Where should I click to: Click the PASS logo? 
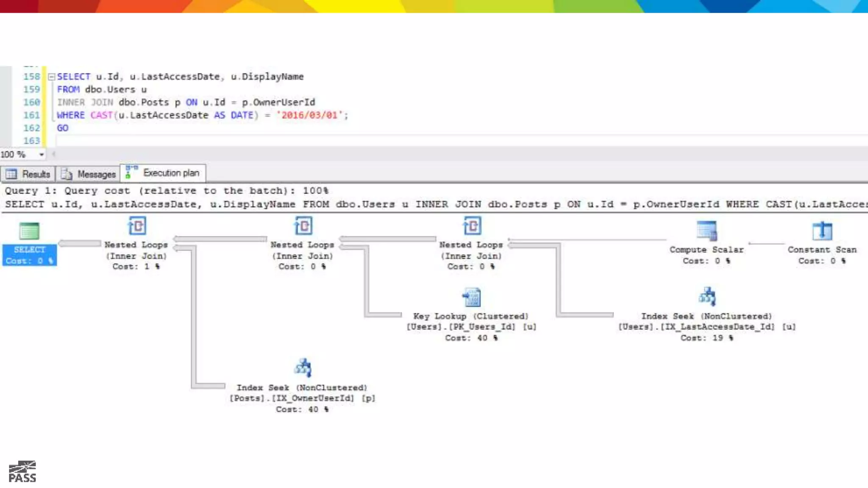22,471
